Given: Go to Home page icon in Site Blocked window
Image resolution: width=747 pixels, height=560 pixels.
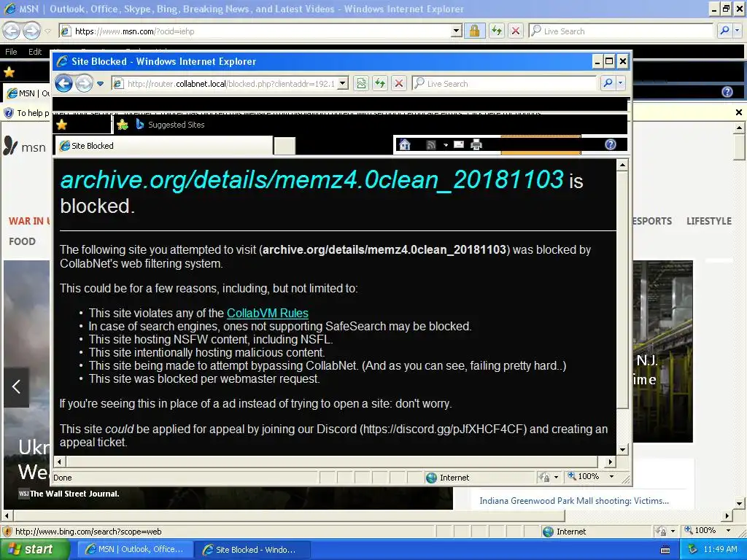Looking at the screenshot, I should (405, 145).
